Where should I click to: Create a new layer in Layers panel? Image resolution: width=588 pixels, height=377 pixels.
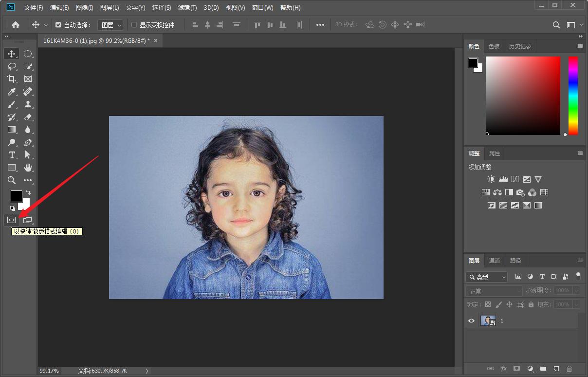[x=556, y=369]
